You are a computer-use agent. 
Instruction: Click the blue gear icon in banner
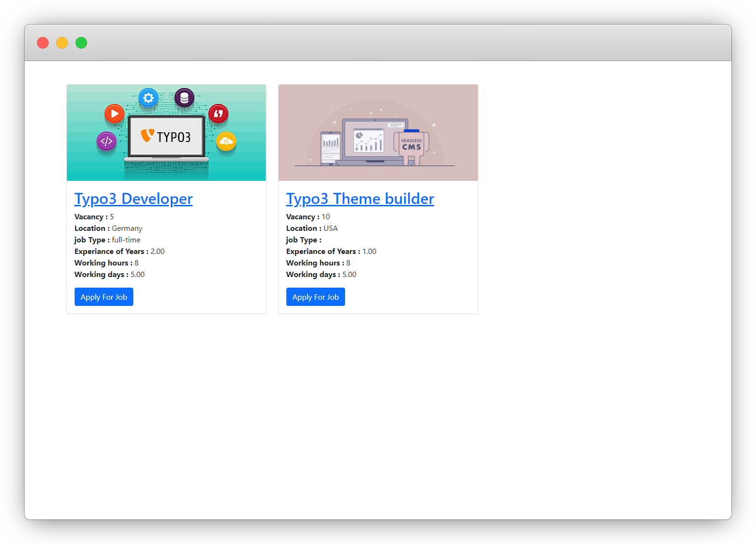pyautogui.click(x=148, y=98)
